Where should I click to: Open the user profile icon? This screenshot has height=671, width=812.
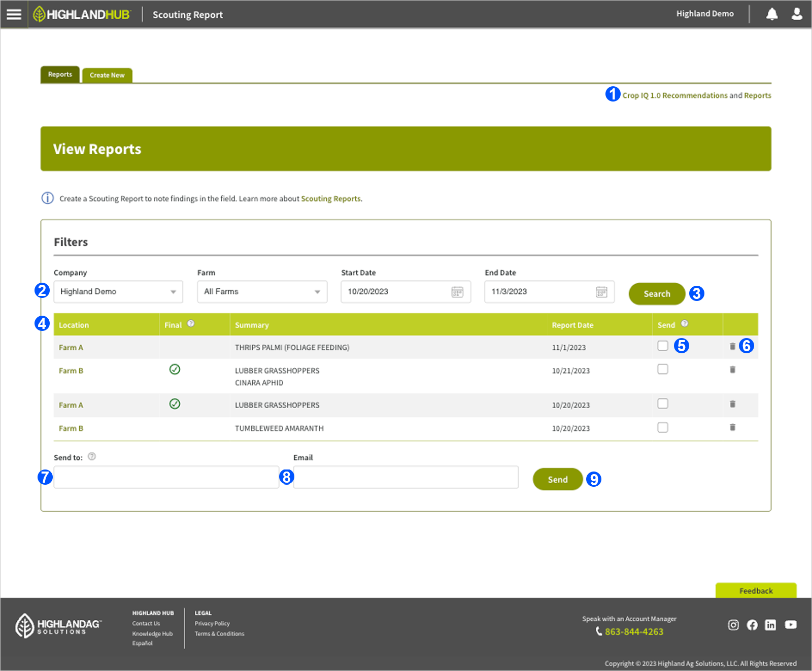coord(796,14)
